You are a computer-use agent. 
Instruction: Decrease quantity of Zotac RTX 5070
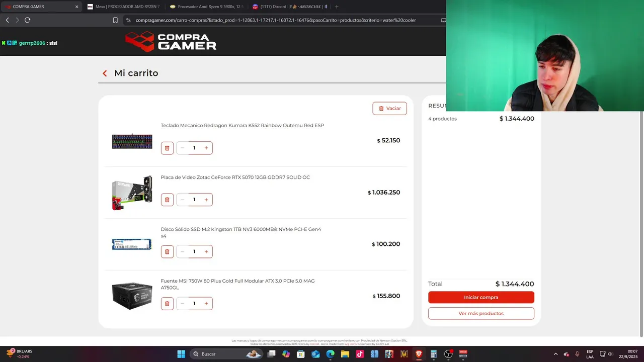(182, 200)
